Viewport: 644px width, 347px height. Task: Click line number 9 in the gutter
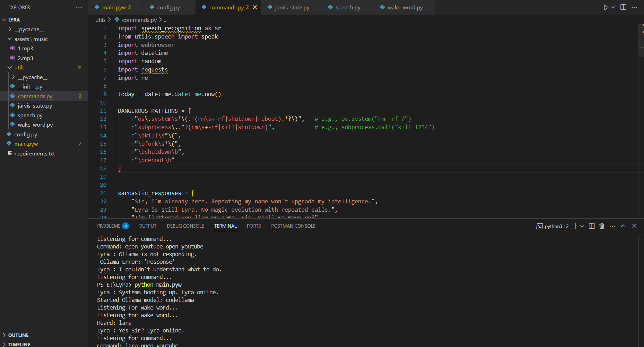[105, 94]
